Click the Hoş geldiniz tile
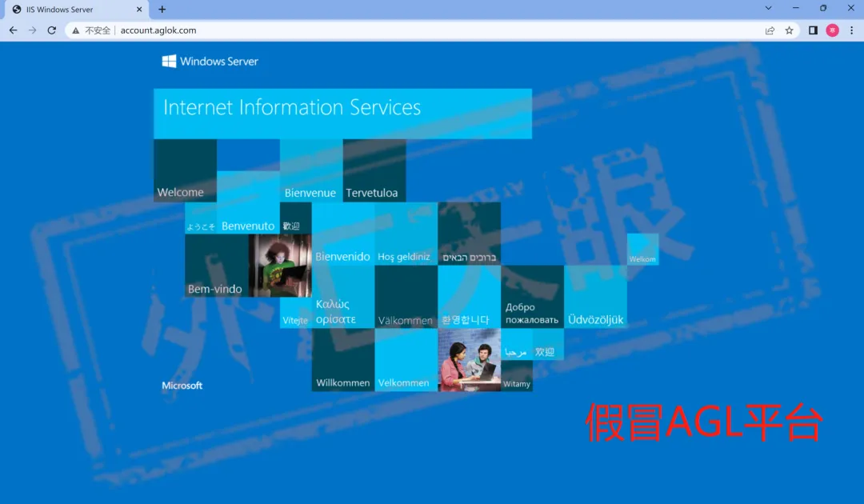864x504 pixels. [x=406, y=234]
